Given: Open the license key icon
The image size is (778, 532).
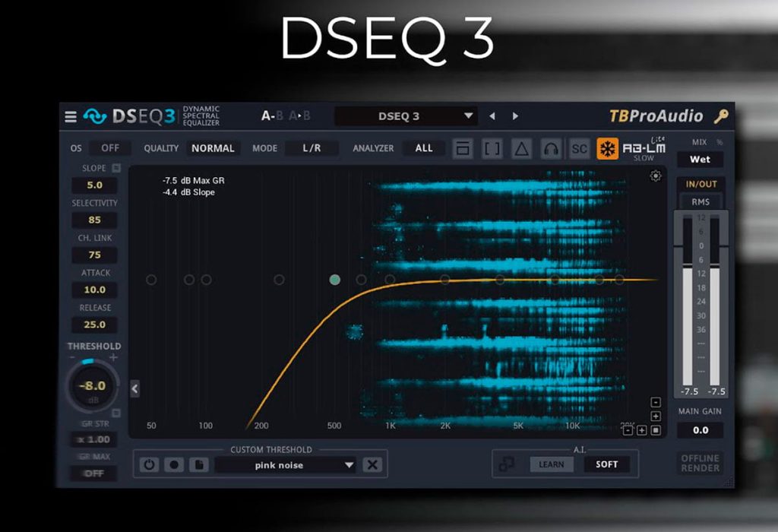Looking at the screenshot, I should tap(721, 116).
